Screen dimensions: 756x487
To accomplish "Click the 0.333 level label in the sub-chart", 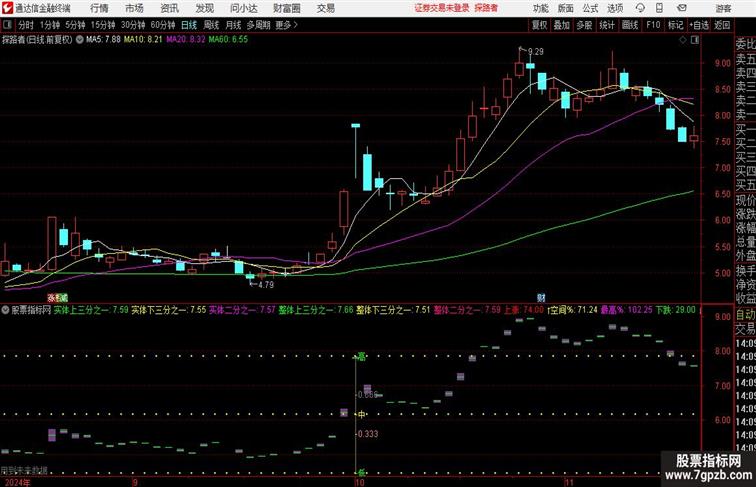I will (x=368, y=434).
